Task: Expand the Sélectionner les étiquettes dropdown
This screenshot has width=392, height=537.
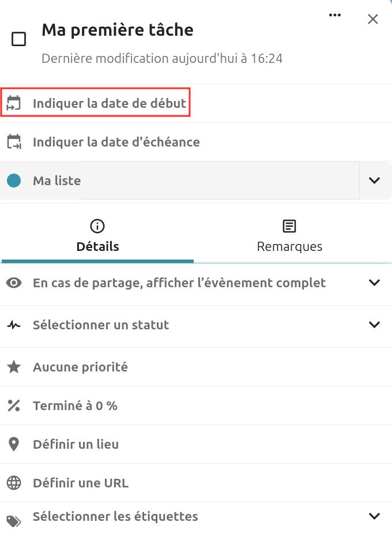Action: pyautogui.click(x=374, y=517)
